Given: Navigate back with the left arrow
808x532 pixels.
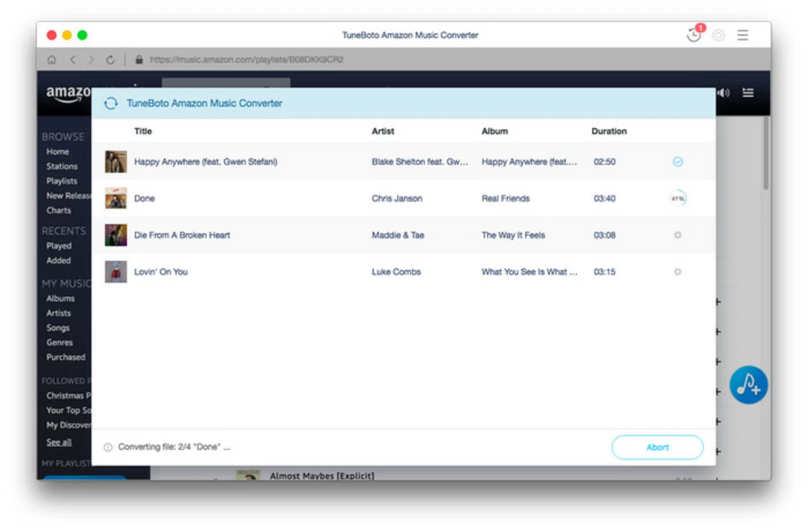Looking at the screenshot, I should click(72, 60).
